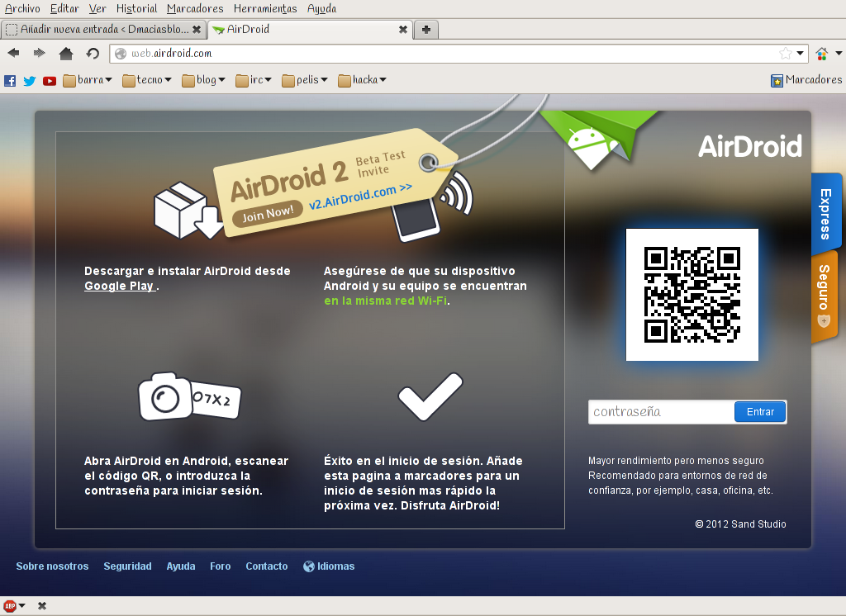
Task: Click the Entrar login button
Action: pyautogui.click(x=760, y=412)
